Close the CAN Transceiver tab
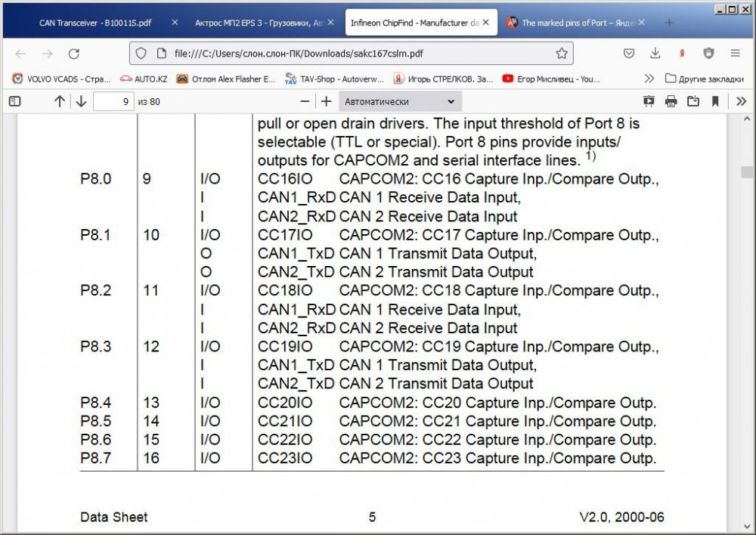Screen dimensions: 756x535 175,23
